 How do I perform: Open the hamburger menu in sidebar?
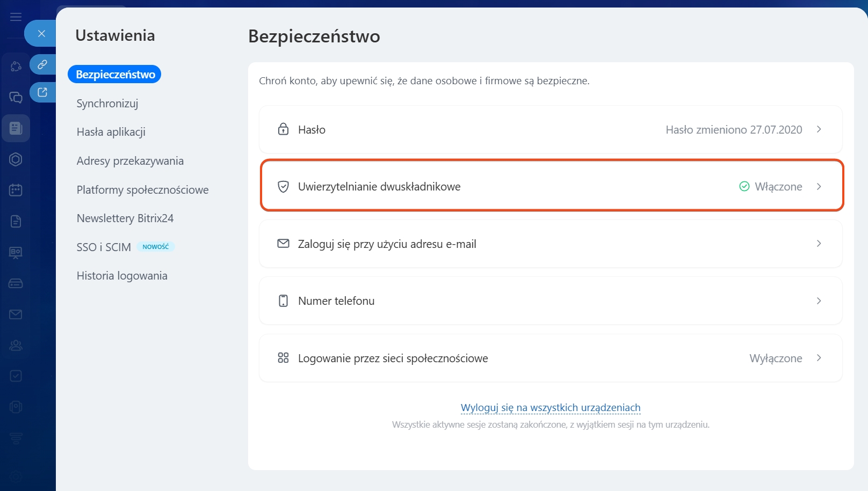pos(16,17)
